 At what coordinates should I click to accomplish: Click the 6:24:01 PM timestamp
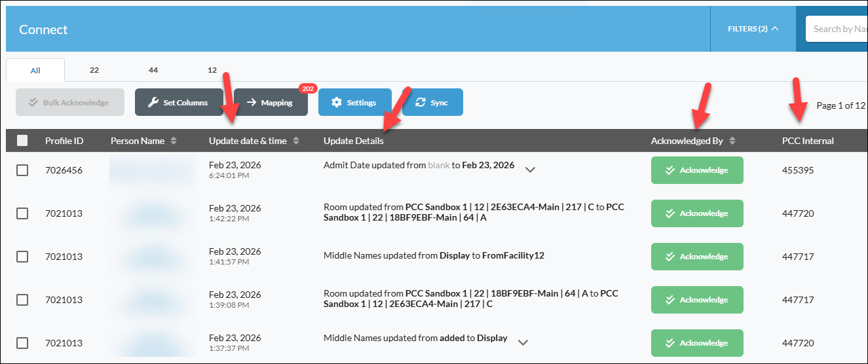[229, 175]
